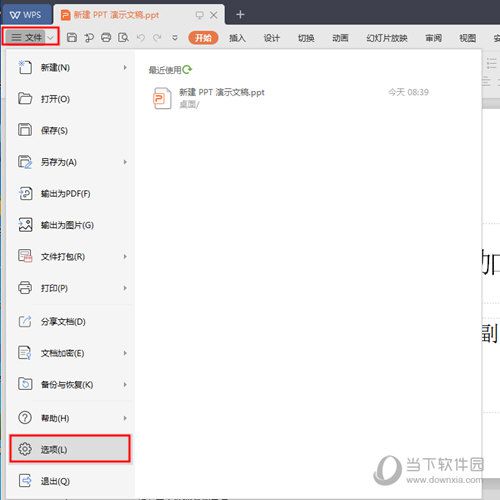Select 输出为PDF(F) menu entry
Viewport: 500px width, 500px height.
point(70,193)
